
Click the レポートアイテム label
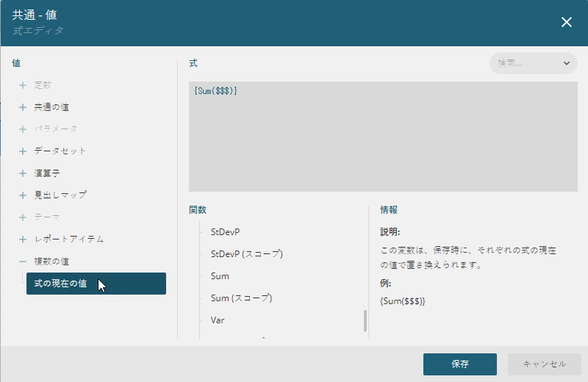tap(69, 239)
